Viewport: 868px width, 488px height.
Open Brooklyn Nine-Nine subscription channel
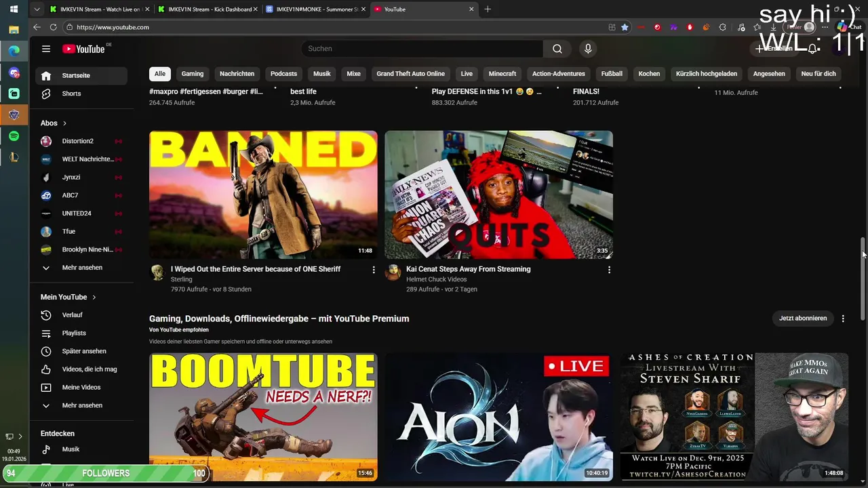click(x=81, y=249)
